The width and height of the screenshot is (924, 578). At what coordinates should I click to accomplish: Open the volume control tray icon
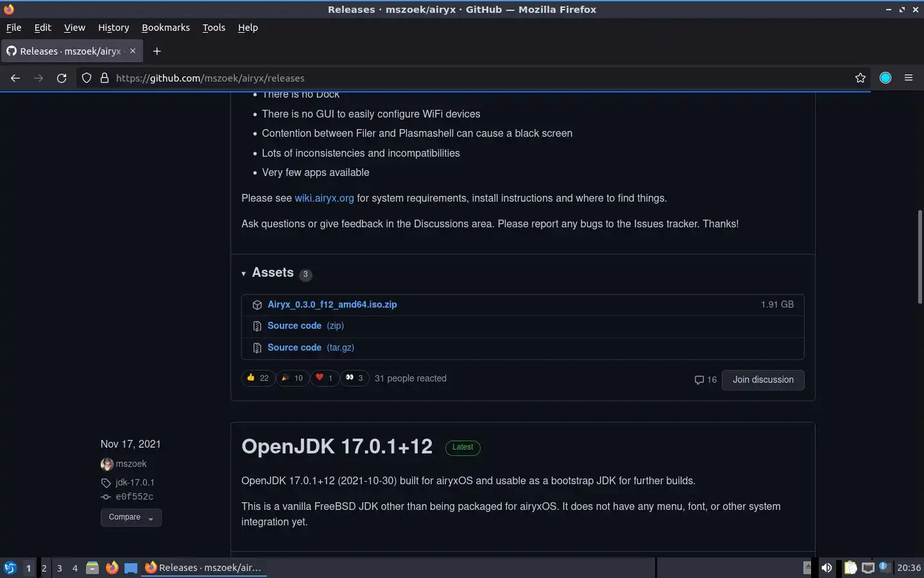[x=826, y=568]
